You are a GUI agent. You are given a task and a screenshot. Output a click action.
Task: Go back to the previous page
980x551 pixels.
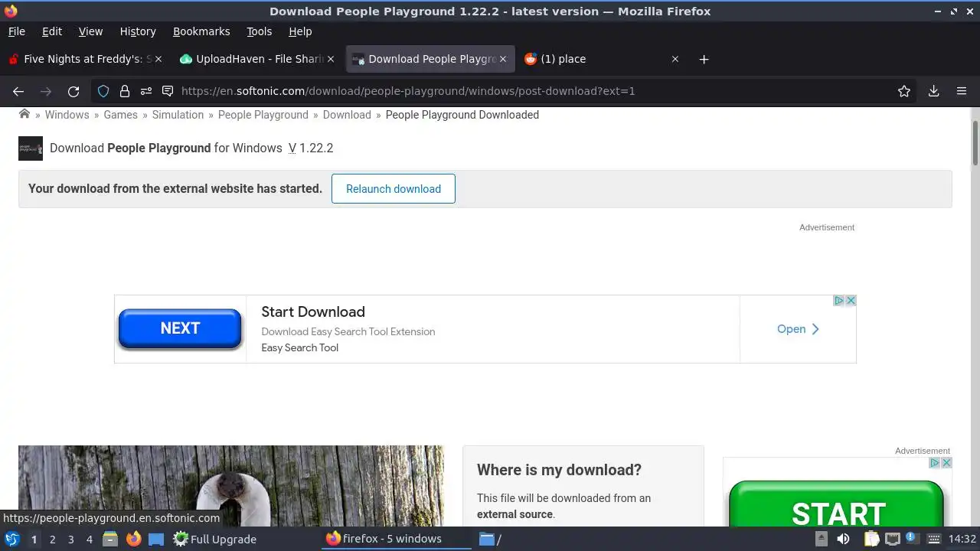(18, 91)
